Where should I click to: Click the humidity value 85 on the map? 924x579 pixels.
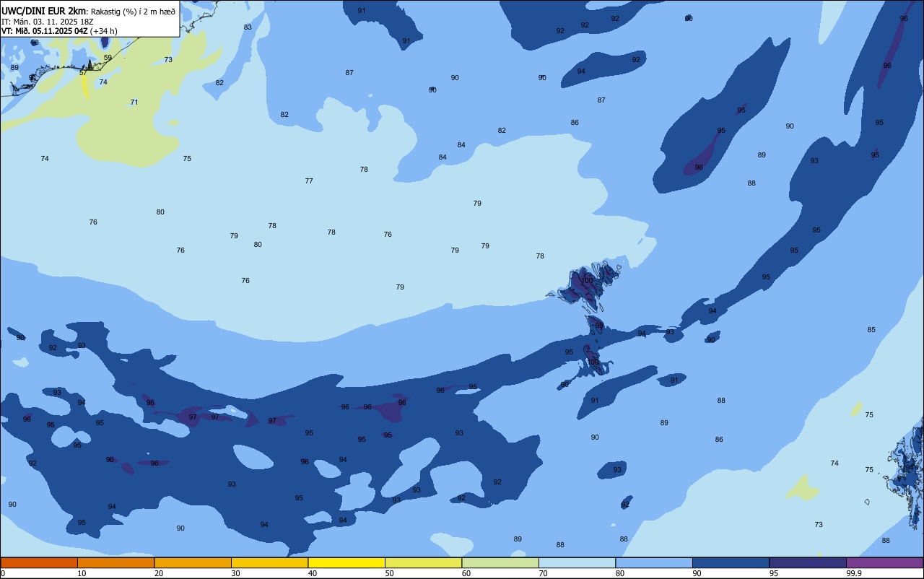pyautogui.click(x=871, y=330)
